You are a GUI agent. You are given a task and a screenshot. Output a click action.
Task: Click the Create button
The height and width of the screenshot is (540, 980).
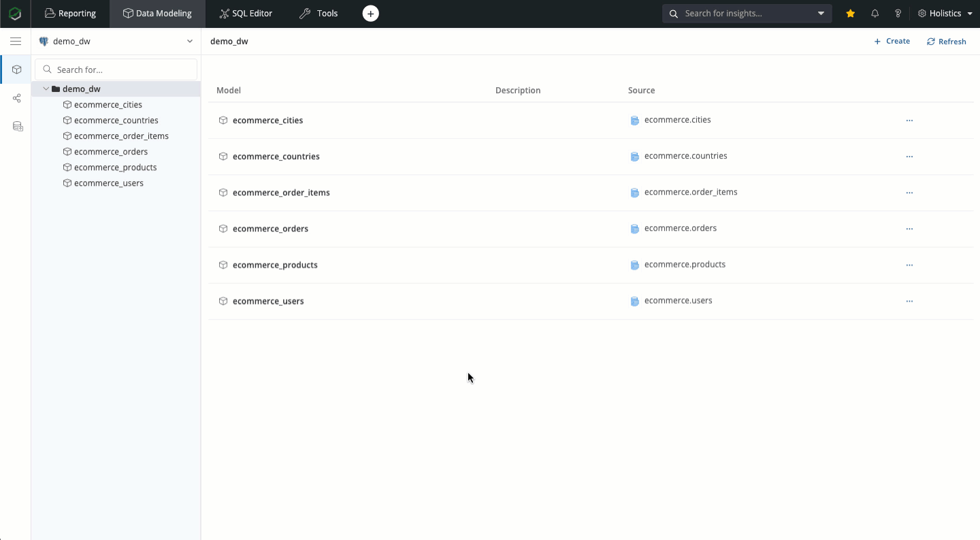coord(892,42)
